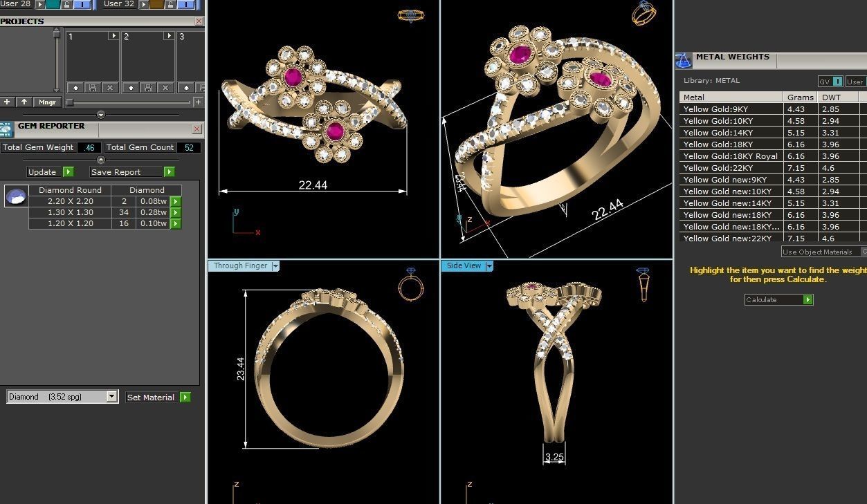Open the User 28 teal color swatch

tap(53, 4)
